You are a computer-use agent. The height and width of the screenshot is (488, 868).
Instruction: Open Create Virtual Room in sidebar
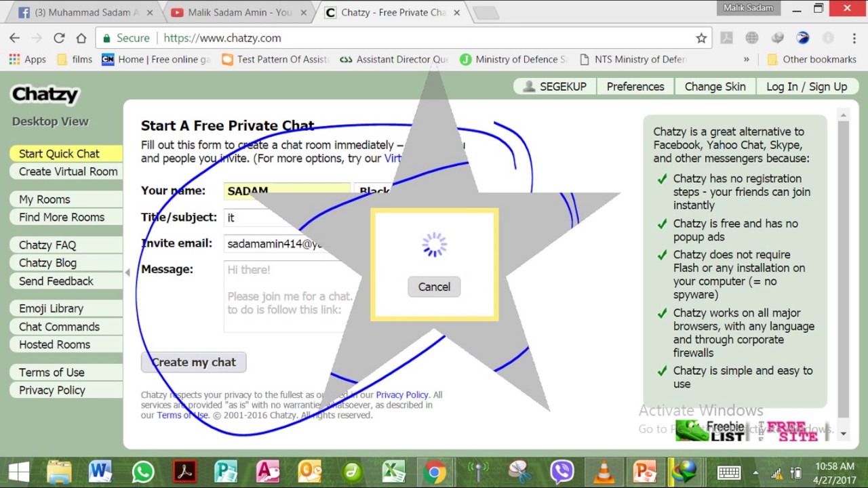tap(66, 171)
